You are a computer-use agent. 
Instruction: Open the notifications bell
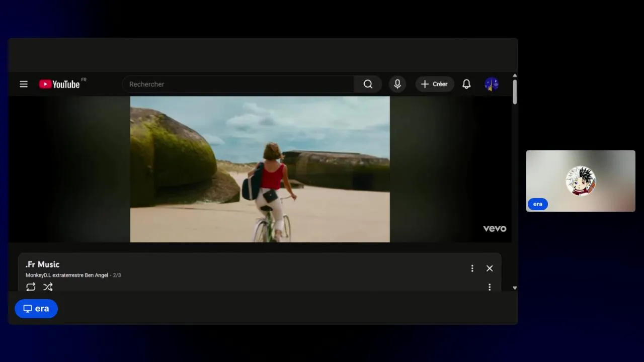click(x=466, y=84)
